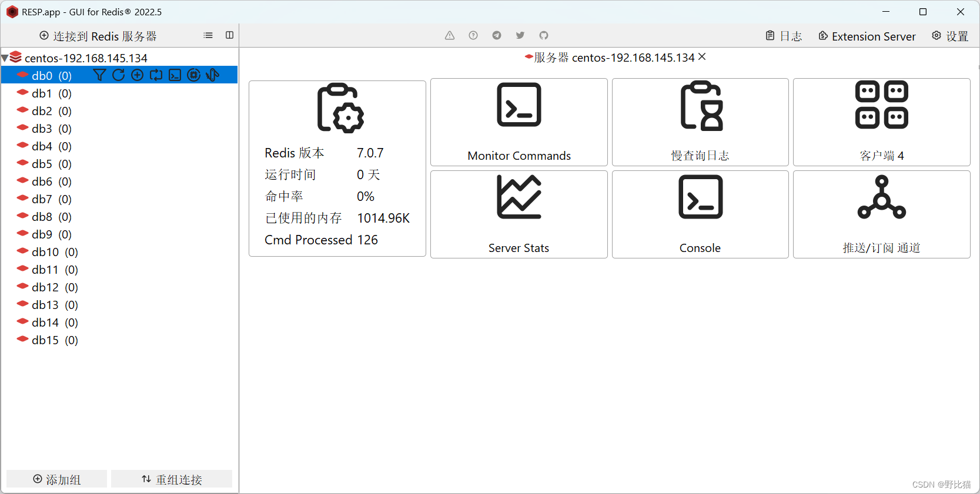Image resolution: width=980 pixels, height=494 pixels.
Task: Open the Telegram icon in top bar
Action: (x=497, y=35)
